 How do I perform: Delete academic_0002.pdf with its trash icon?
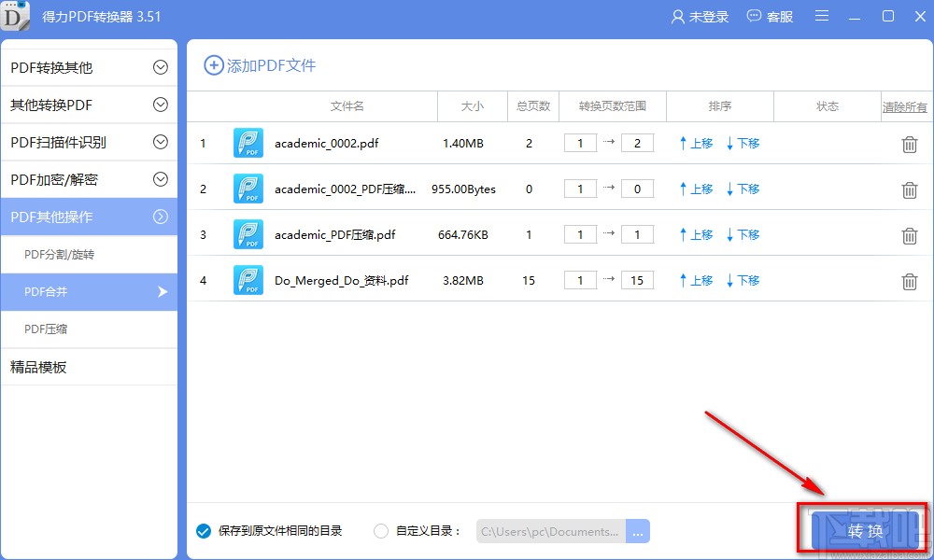(x=909, y=144)
